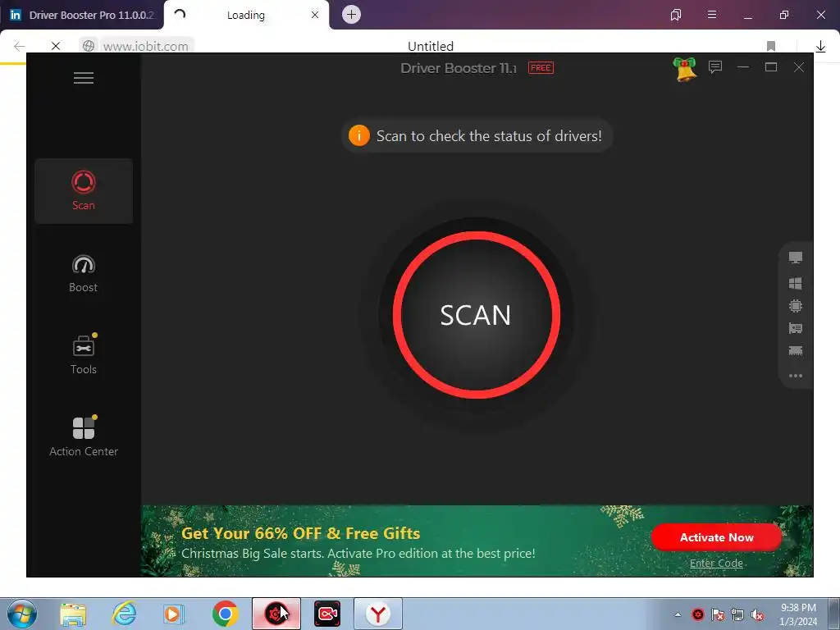Screen dimensions: 840x630
Task: Open screen recorder taskbar icon
Action: click(326, 614)
